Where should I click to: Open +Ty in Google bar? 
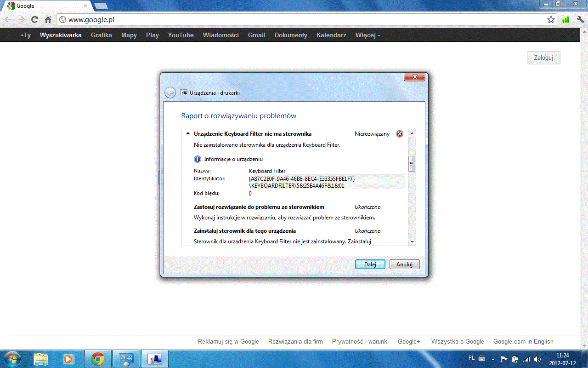tap(25, 35)
